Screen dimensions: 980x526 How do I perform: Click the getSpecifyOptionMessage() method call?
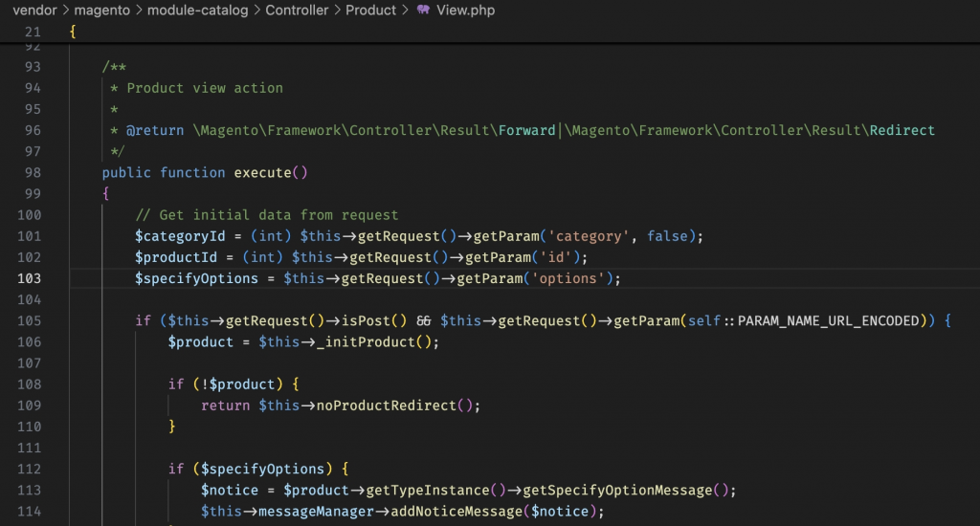tap(626, 490)
